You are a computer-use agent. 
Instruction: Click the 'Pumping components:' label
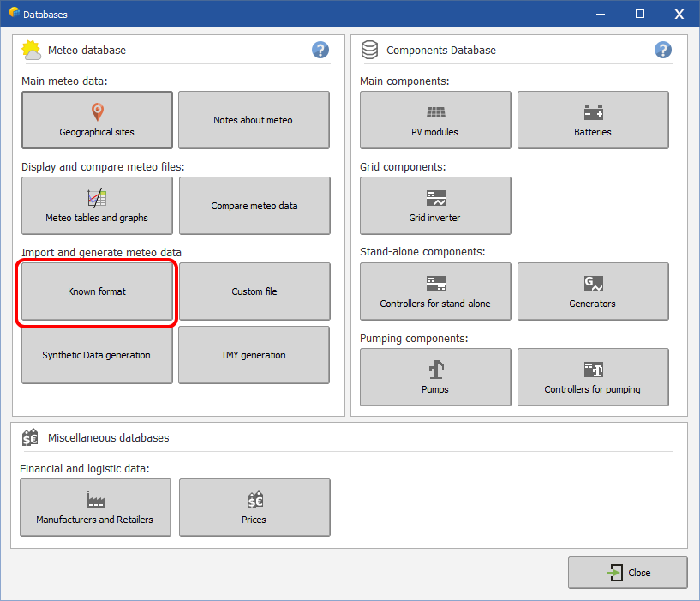coord(414,339)
